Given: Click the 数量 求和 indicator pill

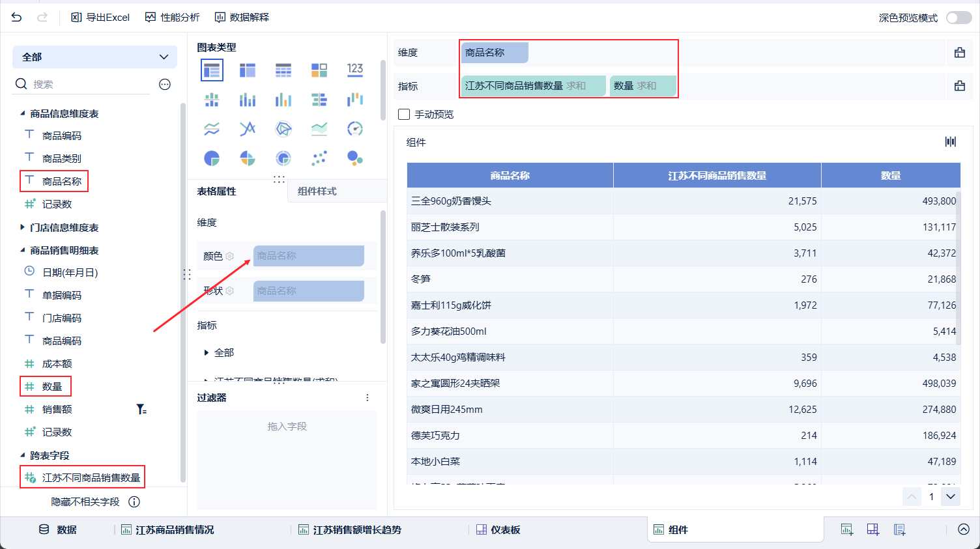Looking at the screenshot, I should click(643, 86).
